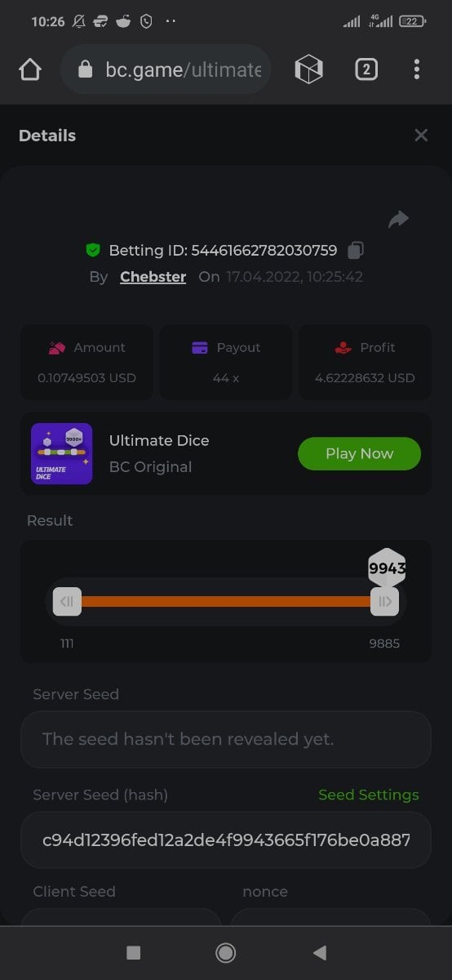452x980 pixels.
Task: Tap the bc.game address bar
Action: click(166, 69)
